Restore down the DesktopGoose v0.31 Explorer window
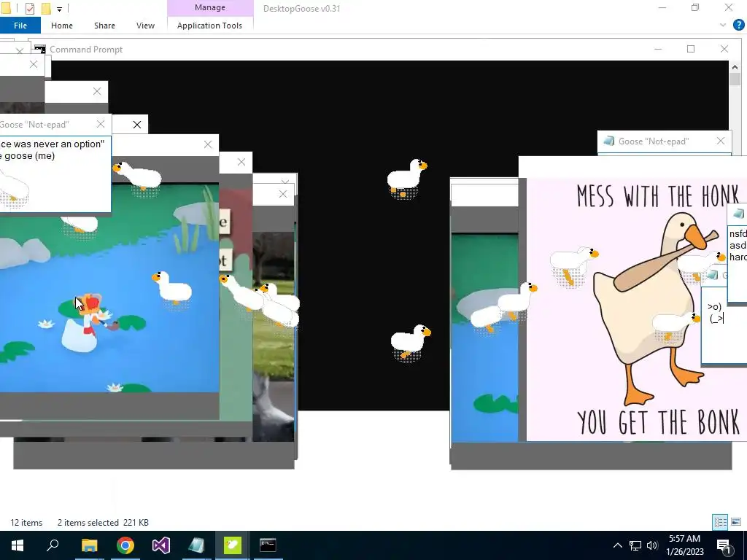Screen dimensions: 747x560 [695, 7]
